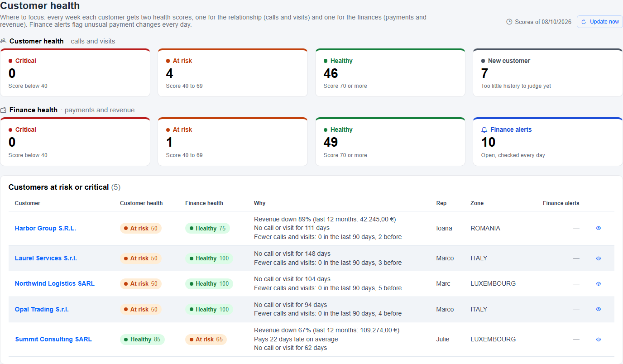View details eye icon for Laurel Services S.r.l.
The height and width of the screenshot is (364, 623).
pos(598,259)
